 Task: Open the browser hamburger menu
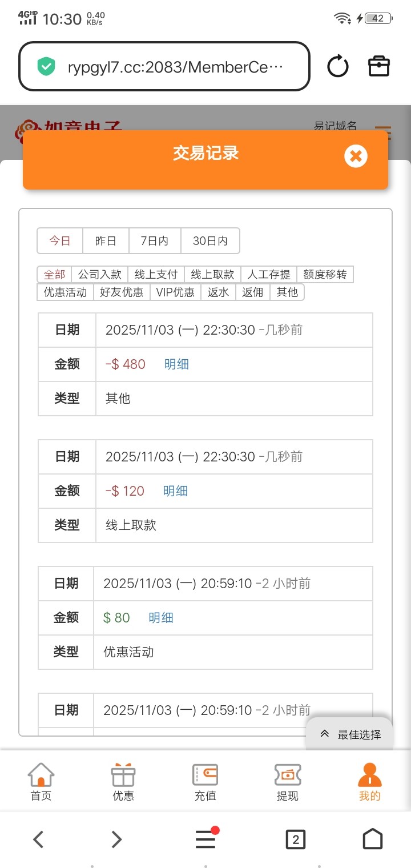(205, 839)
